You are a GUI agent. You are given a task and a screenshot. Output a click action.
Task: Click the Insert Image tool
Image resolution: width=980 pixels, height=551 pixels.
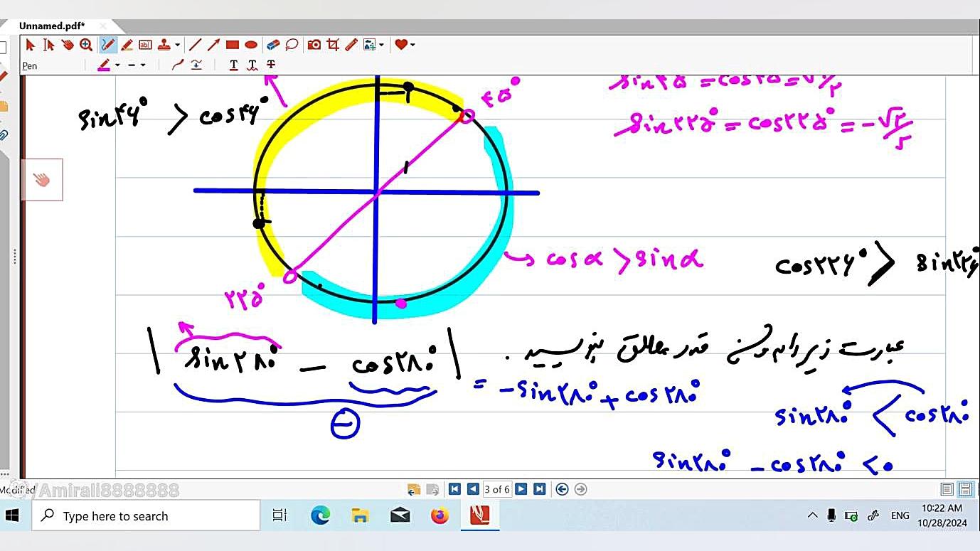[370, 45]
